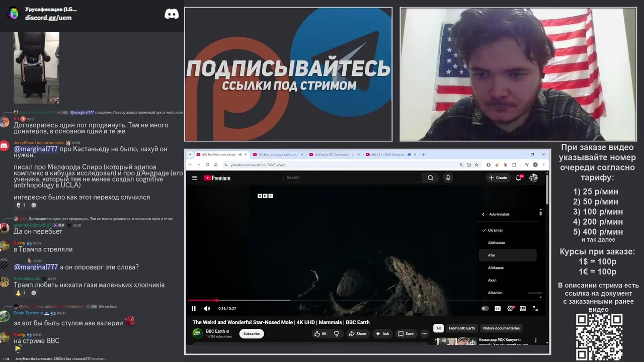Click the BBC Earth channel avatar
The image size is (644, 362).
[x=198, y=333]
